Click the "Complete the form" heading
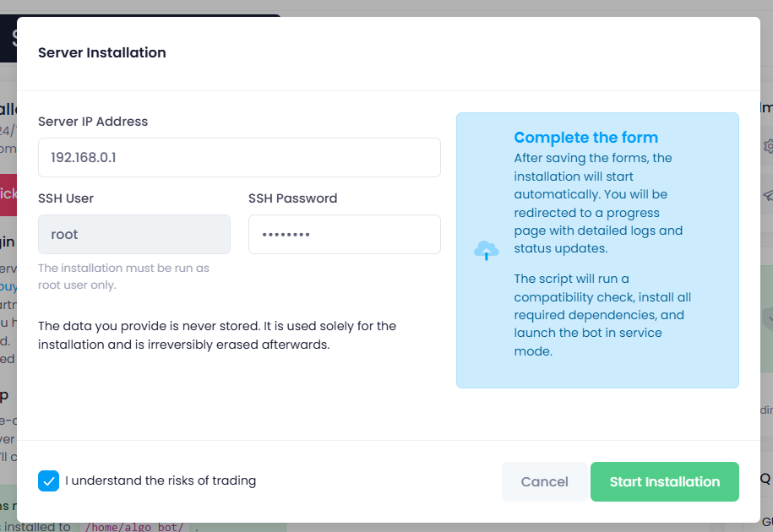Screen dimensions: 773x532 click(585, 138)
